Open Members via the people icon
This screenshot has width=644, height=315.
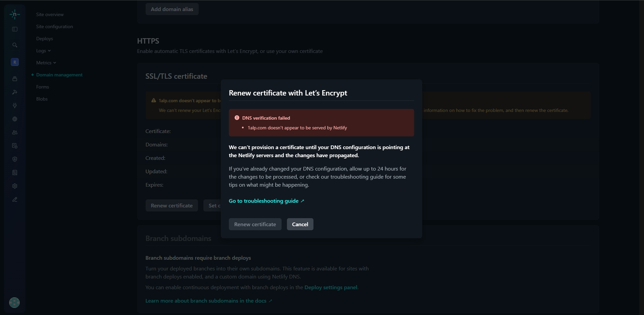(x=15, y=132)
